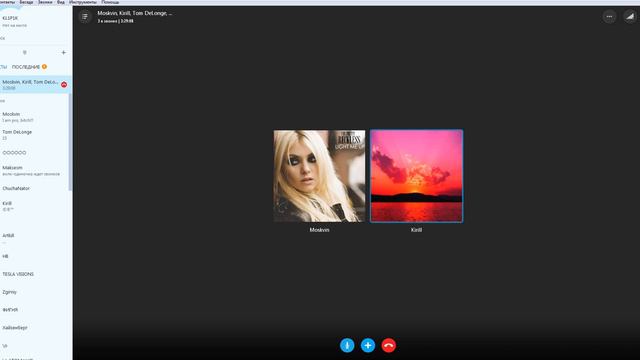Switch to the ПОСЛЕДНИЕ tab
This screenshot has height=360, width=640.
pyautogui.click(x=26, y=67)
